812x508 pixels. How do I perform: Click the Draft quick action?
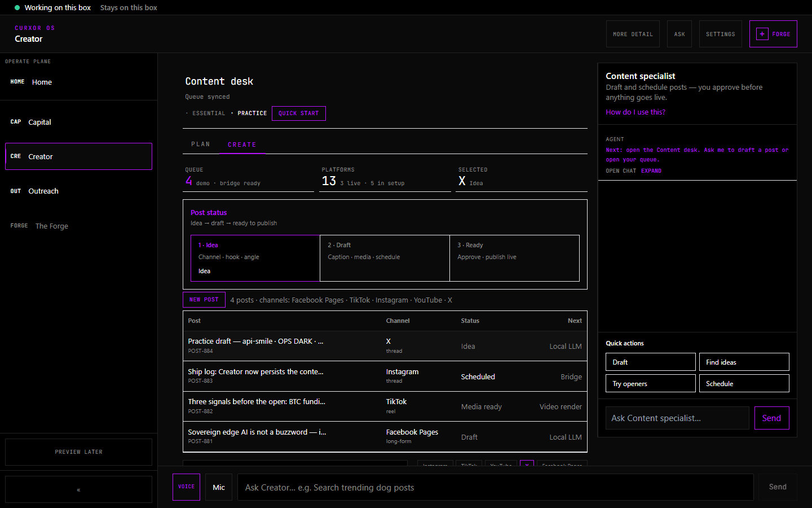[x=651, y=362]
